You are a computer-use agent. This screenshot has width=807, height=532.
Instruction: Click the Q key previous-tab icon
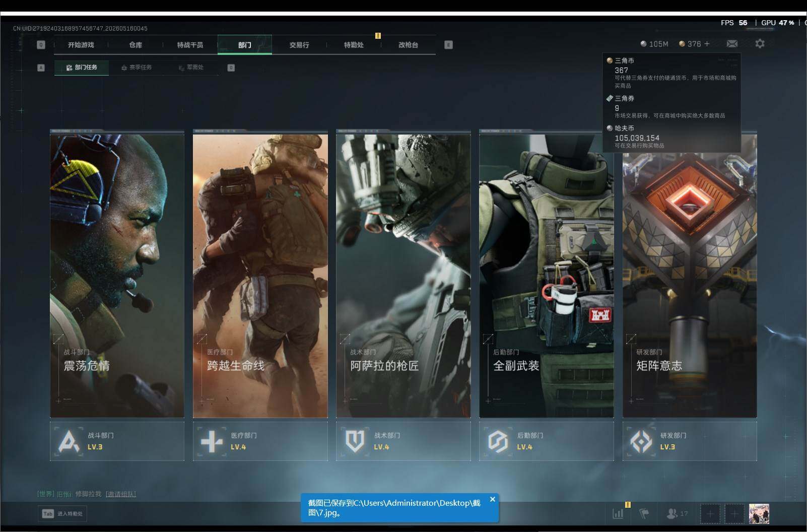(41, 45)
